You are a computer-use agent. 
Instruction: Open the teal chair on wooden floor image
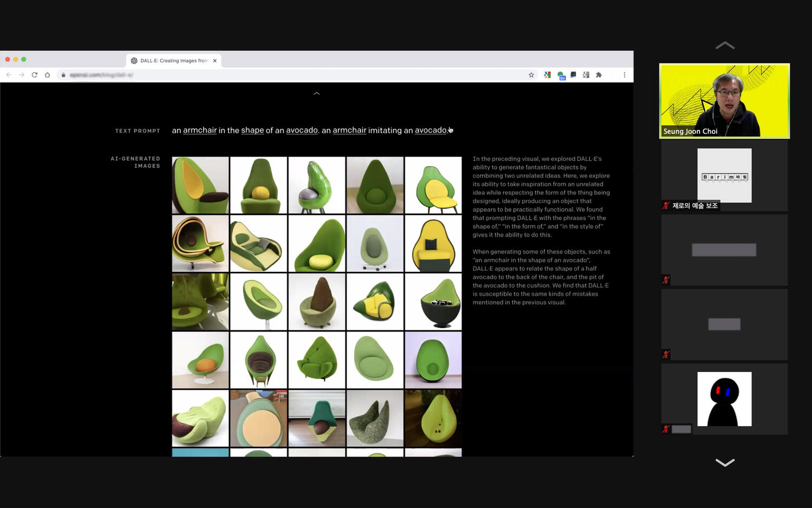(317, 418)
